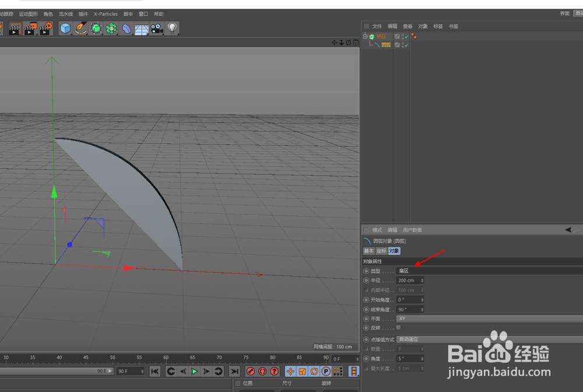Select the 对象 attribute tab

click(x=394, y=251)
